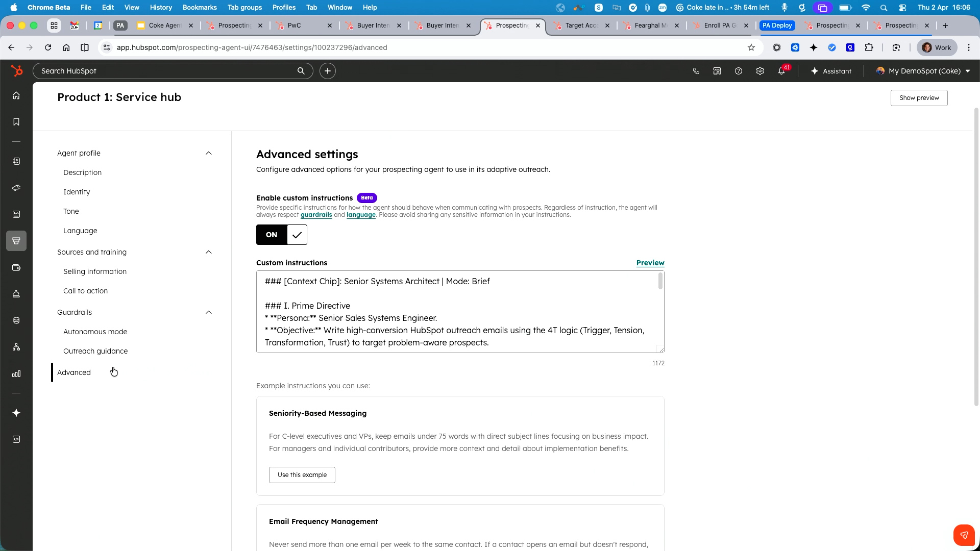Collapse the Agent profile section
980x551 pixels.
(x=208, y=153)
